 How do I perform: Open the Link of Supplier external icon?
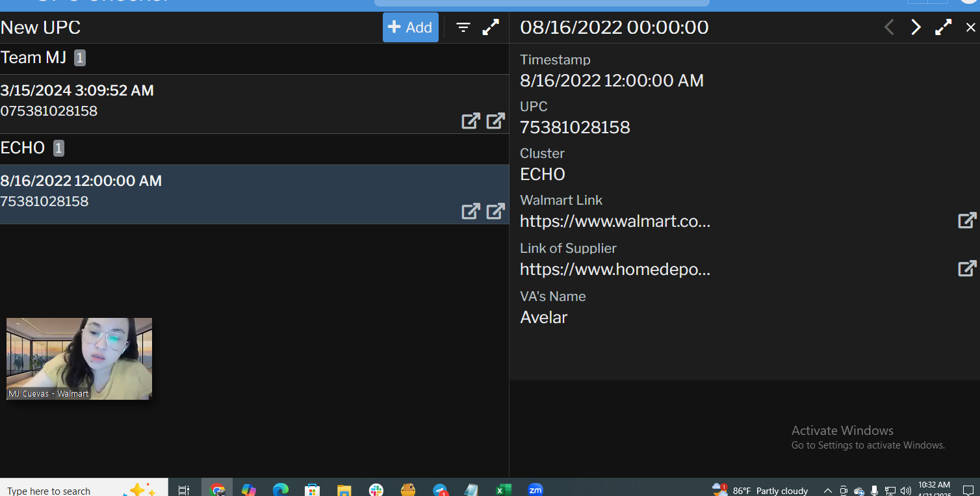tap(967, 268)
